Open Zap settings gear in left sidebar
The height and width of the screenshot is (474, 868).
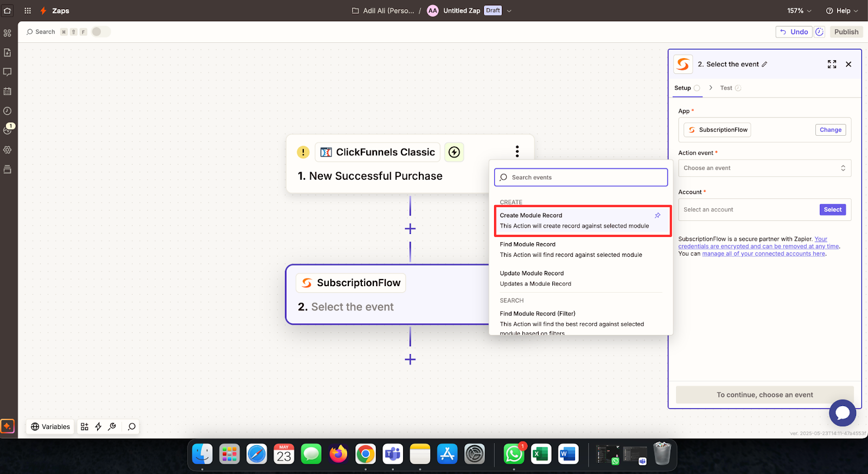8,150
